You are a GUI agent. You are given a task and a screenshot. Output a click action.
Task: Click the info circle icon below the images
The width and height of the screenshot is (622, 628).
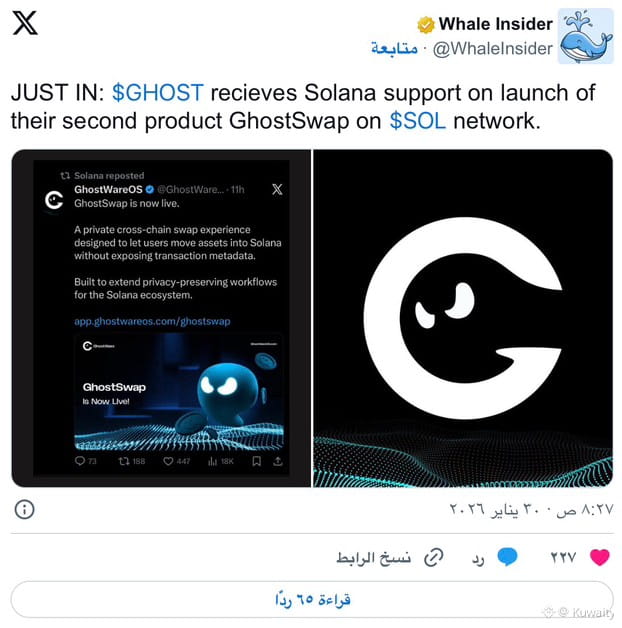click(24, 509)
